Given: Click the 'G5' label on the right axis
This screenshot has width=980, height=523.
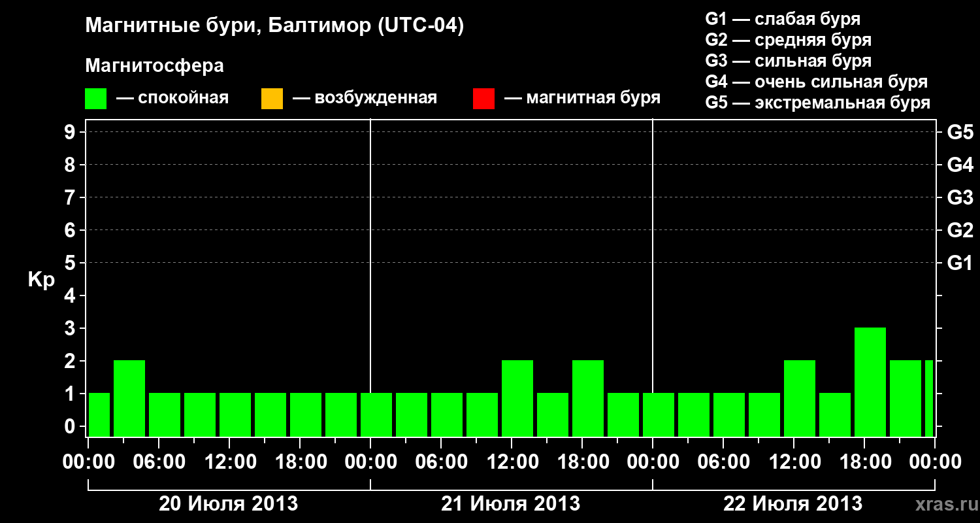Looking at the screenshot, I should coord(960,132).
